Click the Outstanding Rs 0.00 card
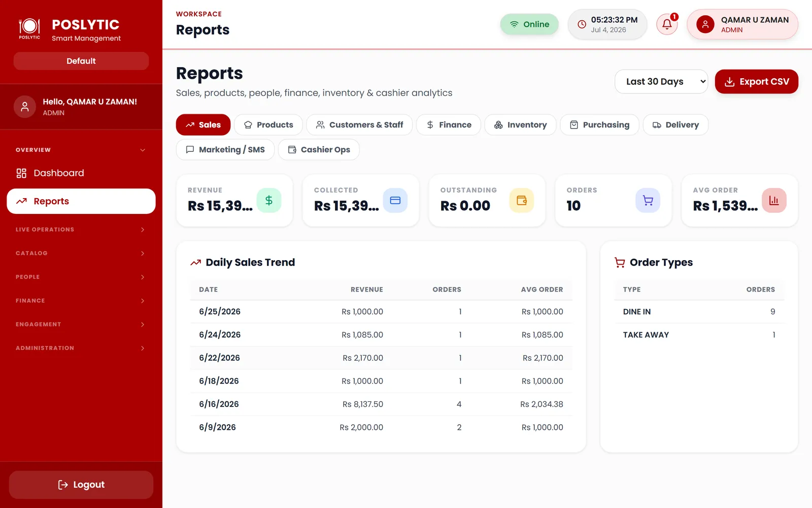812x508 pixels. [487, 201]
